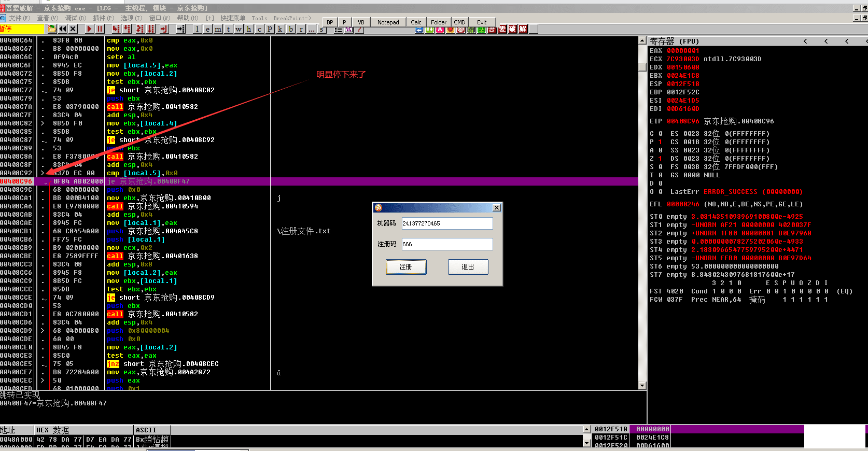Click the BP shortcut button
The height and width of the screenshot is (451, 868).
tap(330, 22)
